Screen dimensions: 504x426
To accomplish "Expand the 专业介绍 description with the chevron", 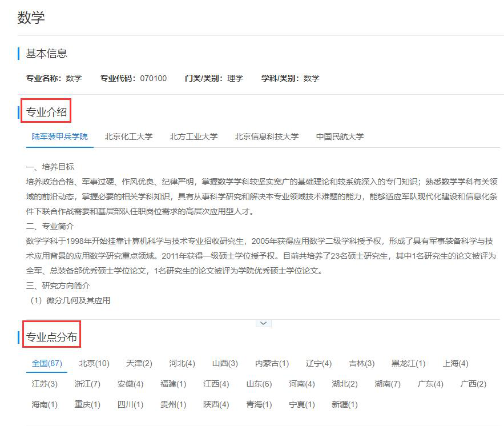I will [x=263, y=323].
